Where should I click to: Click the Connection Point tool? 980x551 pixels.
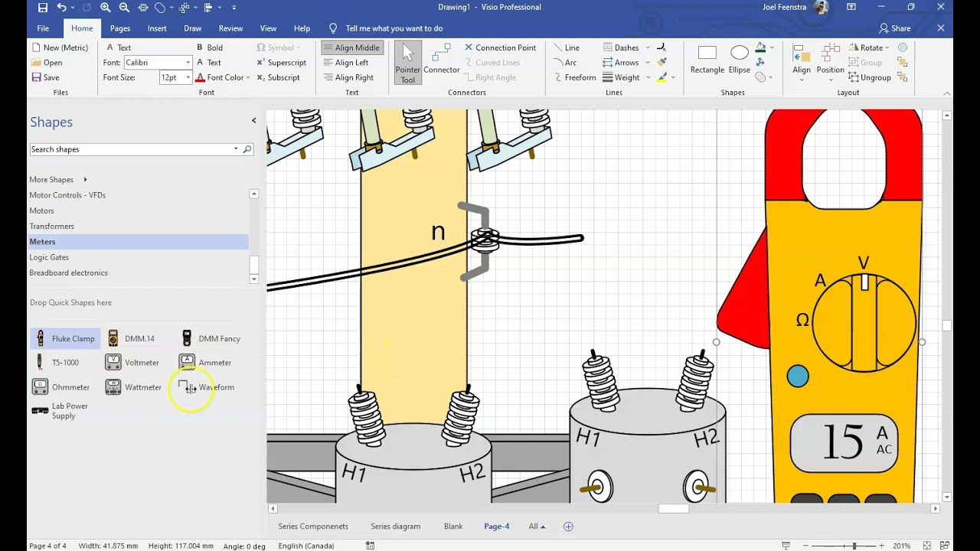pyautogui.click(x=500, y=47)
